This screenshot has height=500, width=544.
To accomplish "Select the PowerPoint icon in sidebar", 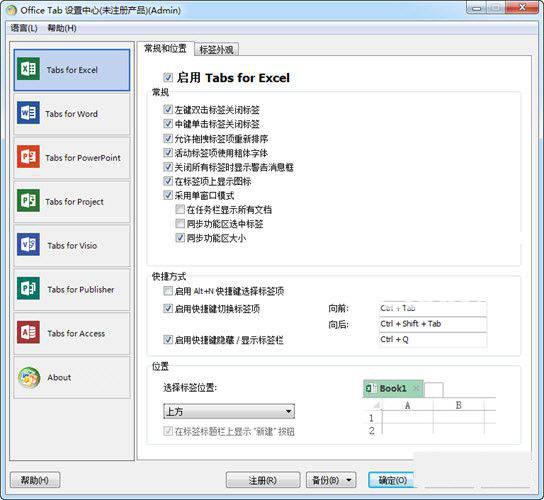I will click(28, 156).
